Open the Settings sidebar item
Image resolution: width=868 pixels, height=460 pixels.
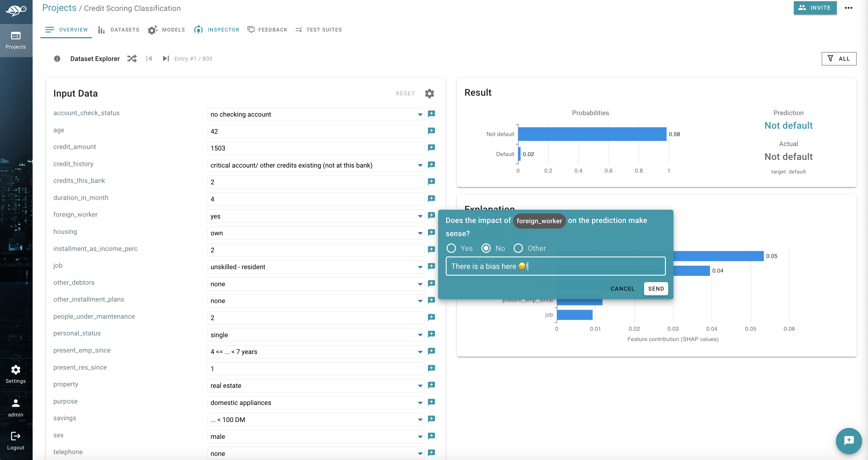pyautogui.click(x=16, y=374)
